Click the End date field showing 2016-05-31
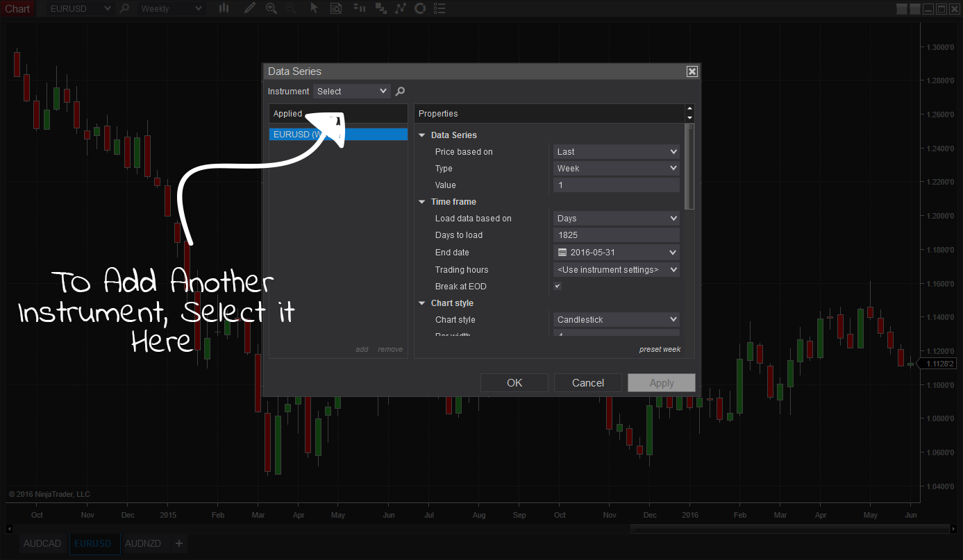Screen dimensions: 963x560 click(x=615, y=252)
